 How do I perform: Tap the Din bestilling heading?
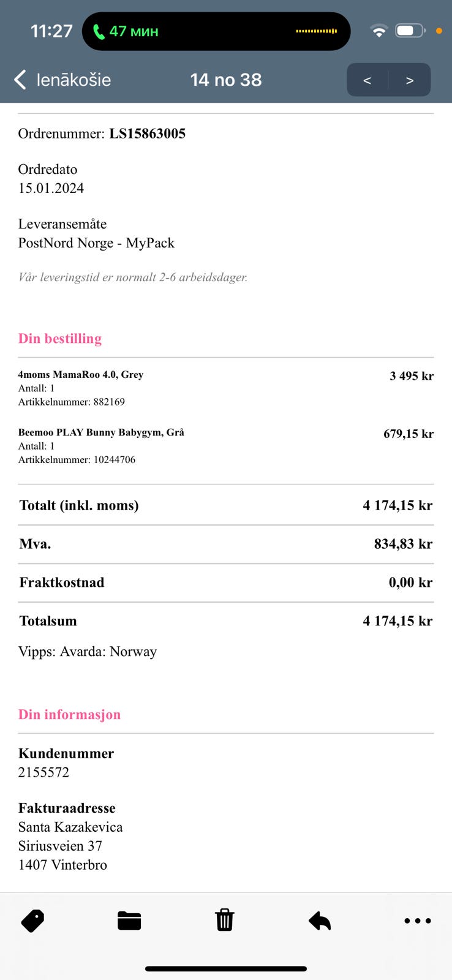60,339
